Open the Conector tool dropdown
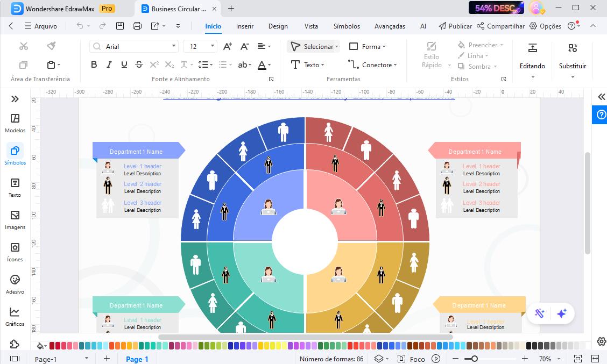Screen dimensions: 607x364 (372, 65)
